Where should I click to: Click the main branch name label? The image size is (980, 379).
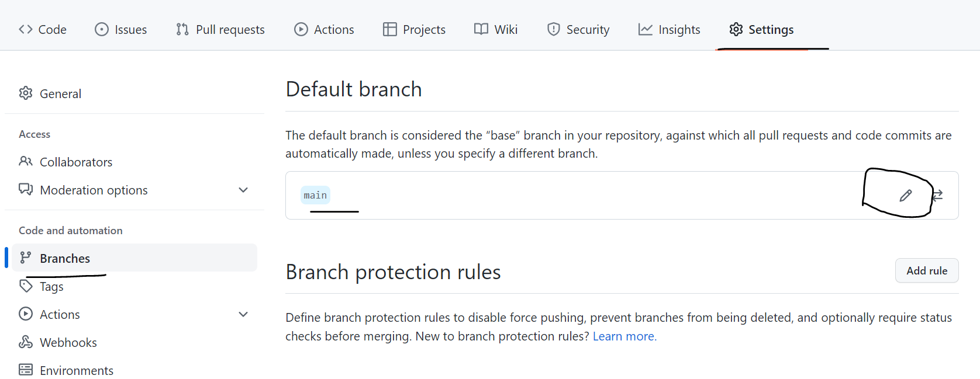(x=315, y=195)
